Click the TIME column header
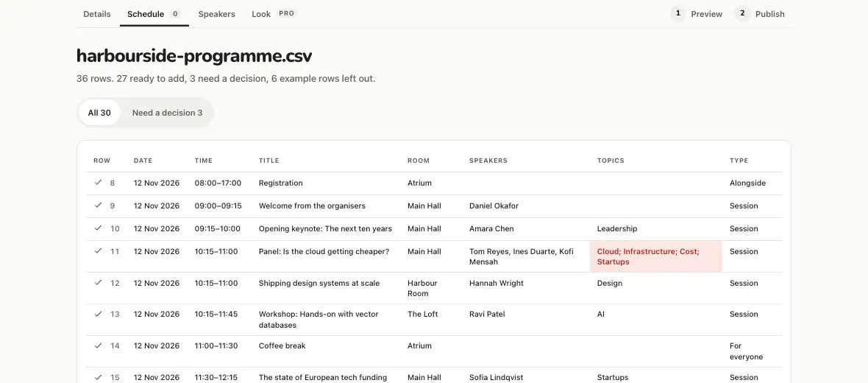This screenshot has width=868, height=383. [204, 161]
